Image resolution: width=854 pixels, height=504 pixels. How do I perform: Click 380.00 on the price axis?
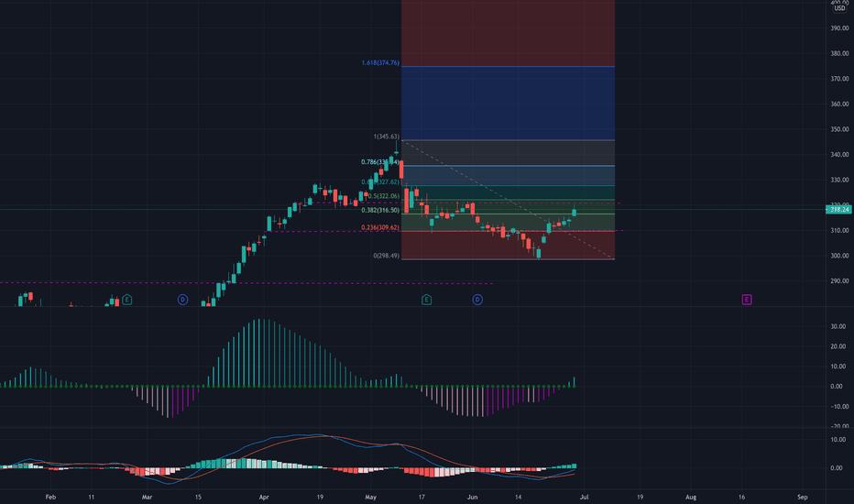(839, 53)
